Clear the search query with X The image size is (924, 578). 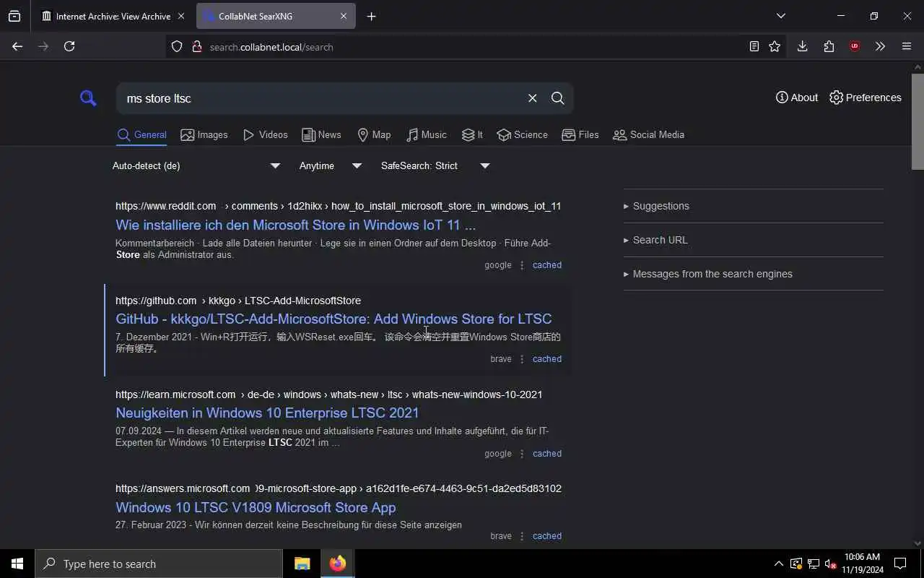pyautogui.click(x=532, y=98)
